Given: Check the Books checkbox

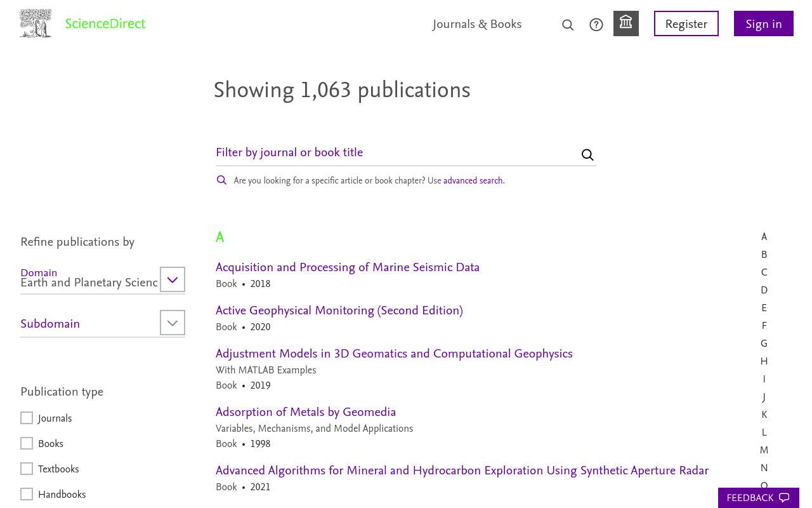Looking at the screenshot, I should pyautogui.click(x=27, y=443).
